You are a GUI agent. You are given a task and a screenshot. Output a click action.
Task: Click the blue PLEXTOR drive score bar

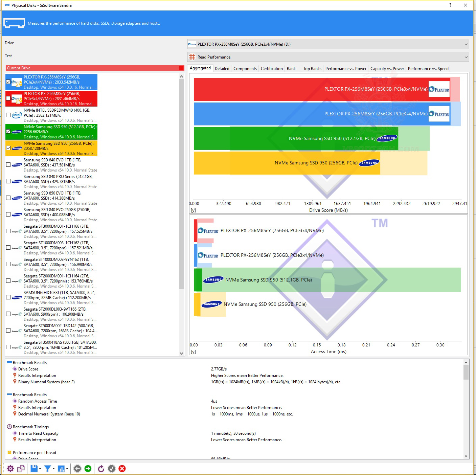click(x=322, y=114)
